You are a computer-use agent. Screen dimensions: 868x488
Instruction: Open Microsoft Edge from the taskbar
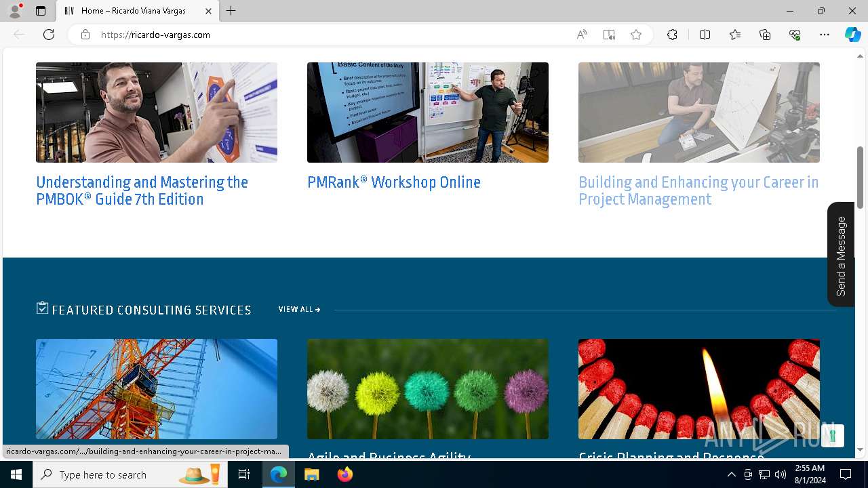coord(279,474)
